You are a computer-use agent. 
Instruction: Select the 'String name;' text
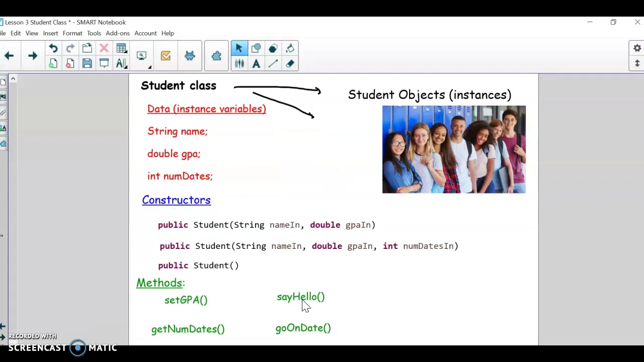point(178,131)
